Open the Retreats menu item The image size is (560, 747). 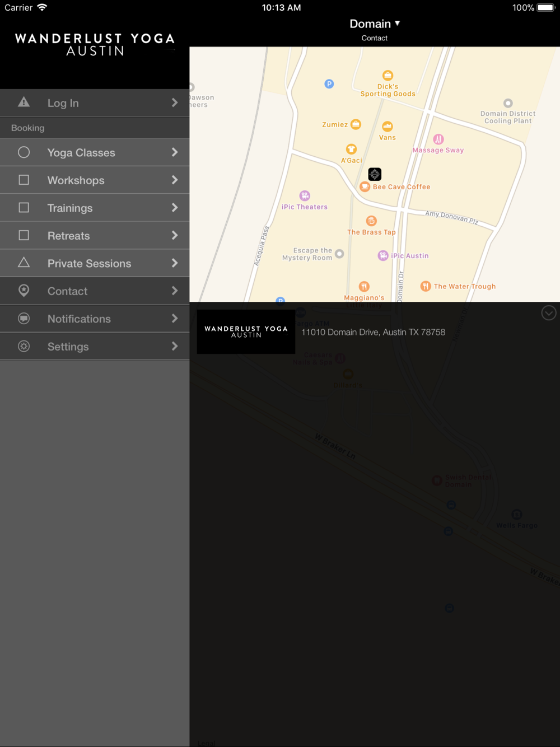[x=95, y=236]
